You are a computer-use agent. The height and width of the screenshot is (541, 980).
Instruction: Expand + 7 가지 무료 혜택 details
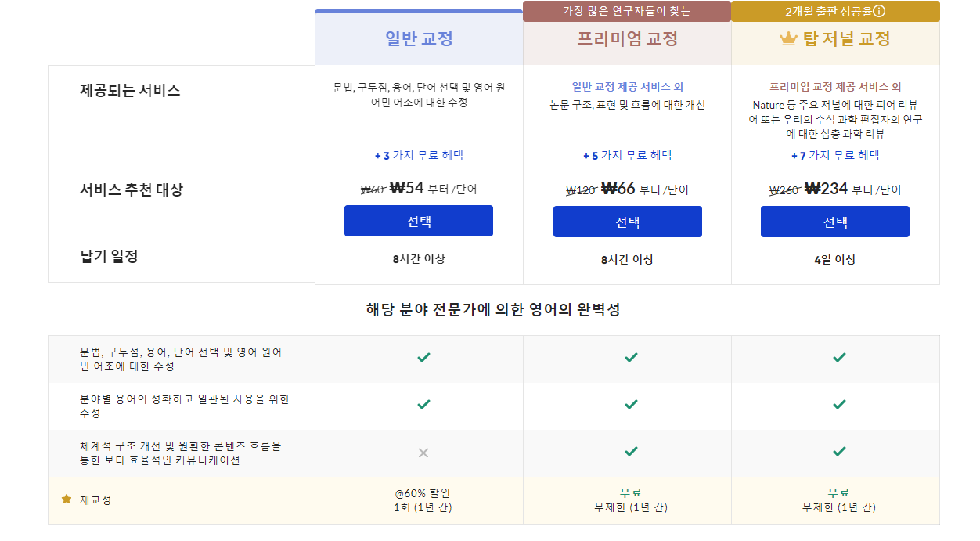[835, 155]
